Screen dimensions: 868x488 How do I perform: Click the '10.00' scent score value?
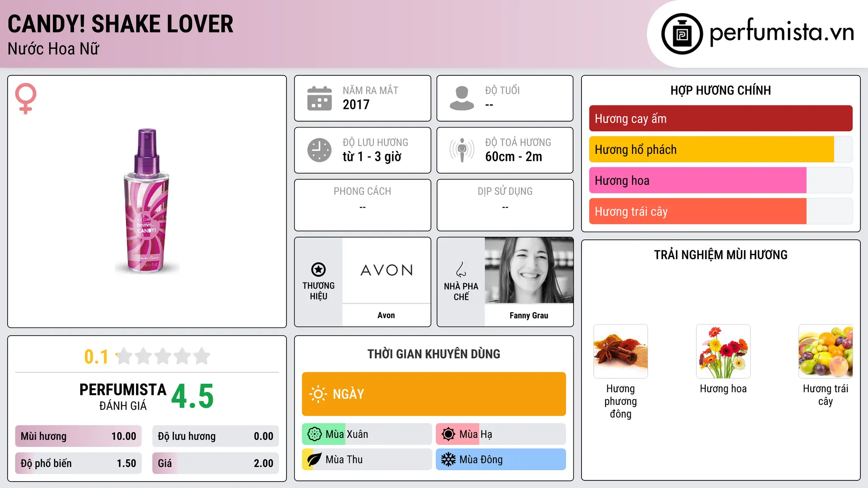tap(124, 436)
